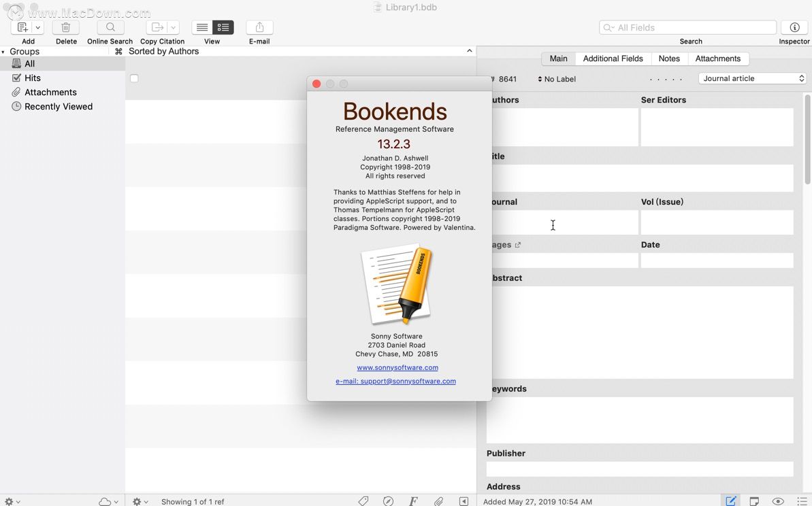Show the note card pane icon
The width and height of the screenshot is (812, 506).
click(755, 501)
